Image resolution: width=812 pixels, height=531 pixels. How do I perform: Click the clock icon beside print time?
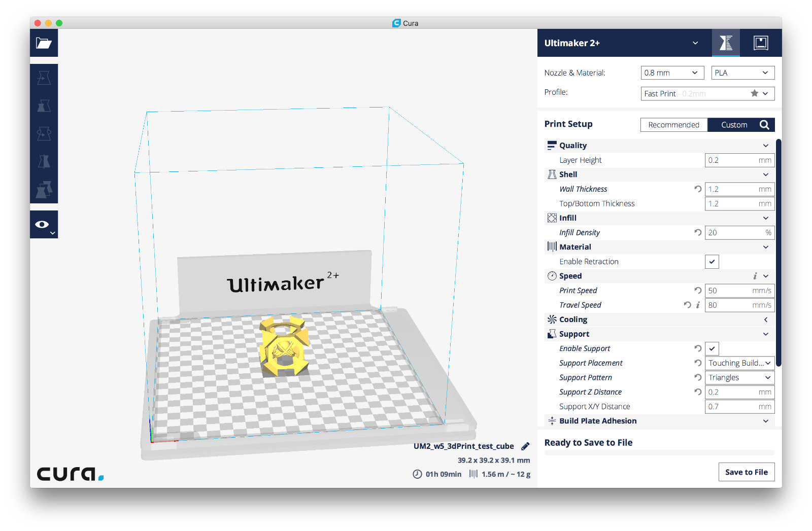[417, 474]
